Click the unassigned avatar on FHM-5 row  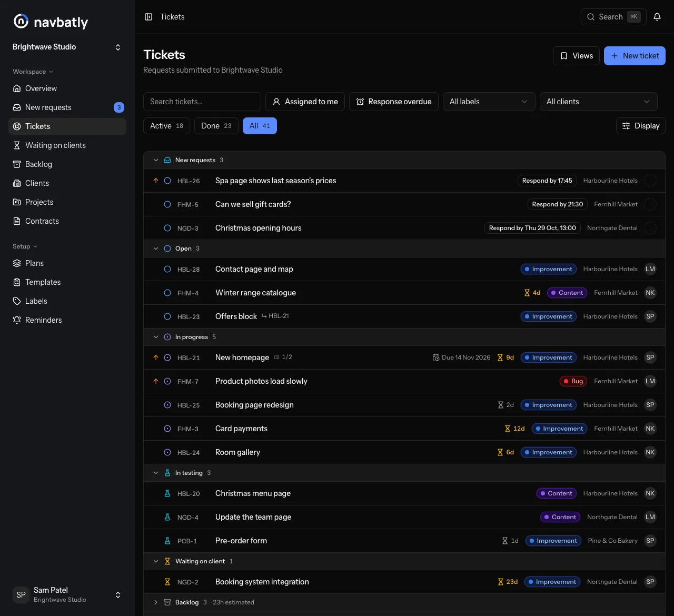pos(650,204)
